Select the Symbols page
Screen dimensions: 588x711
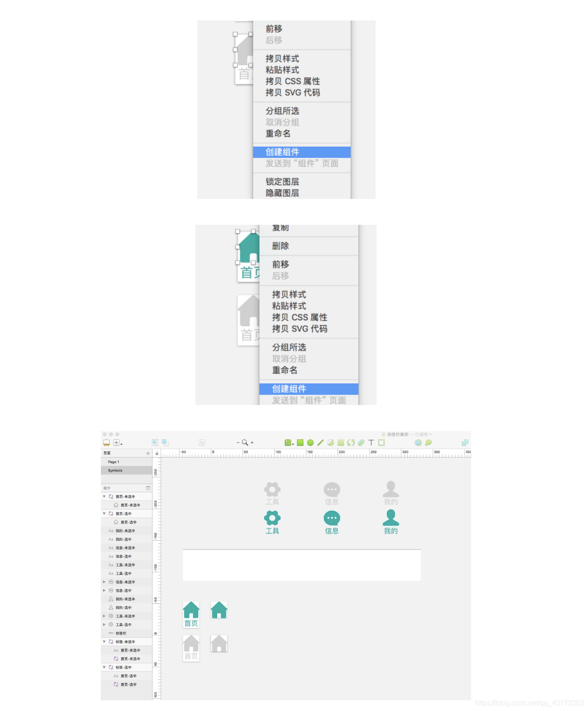[x=127, y=471]
